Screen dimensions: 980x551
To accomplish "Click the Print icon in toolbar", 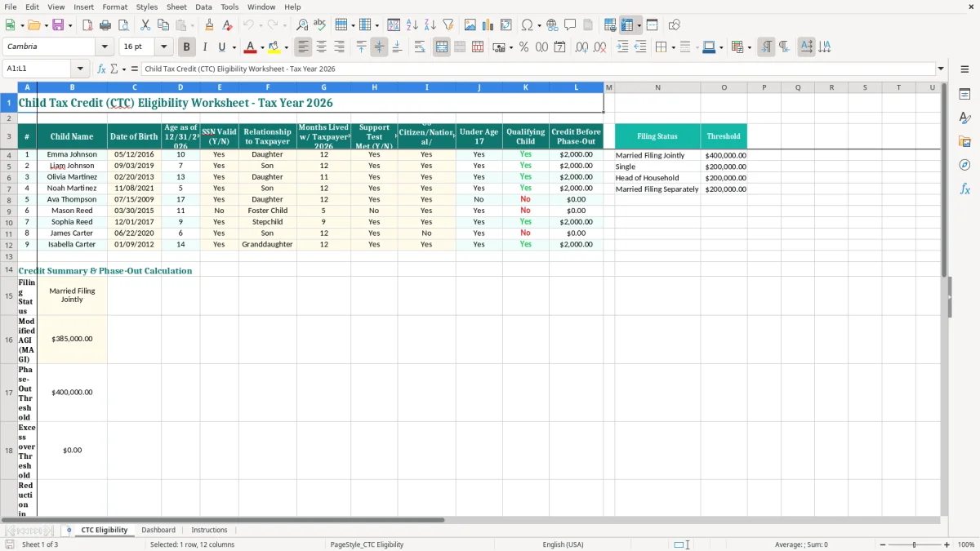I will 105,25.
